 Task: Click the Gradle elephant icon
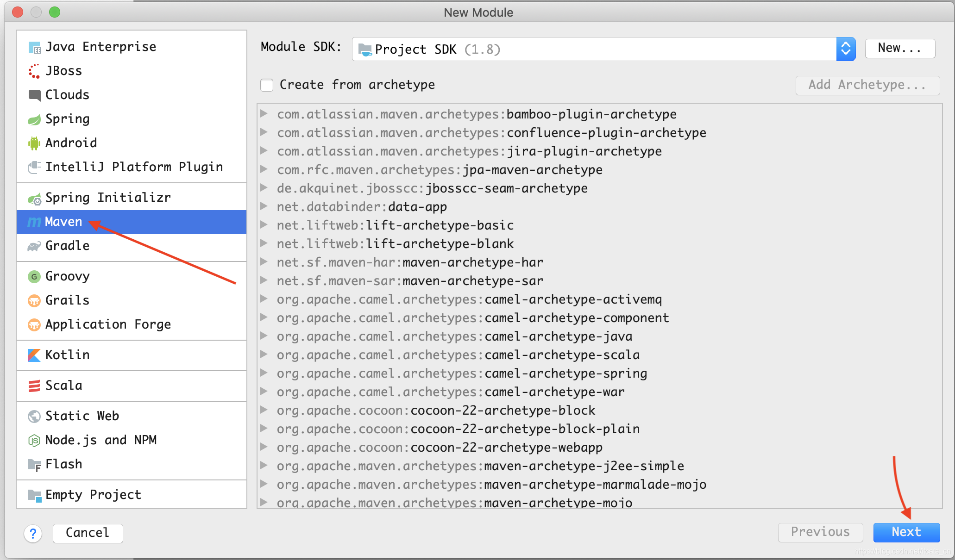click(x=34, y=246)
